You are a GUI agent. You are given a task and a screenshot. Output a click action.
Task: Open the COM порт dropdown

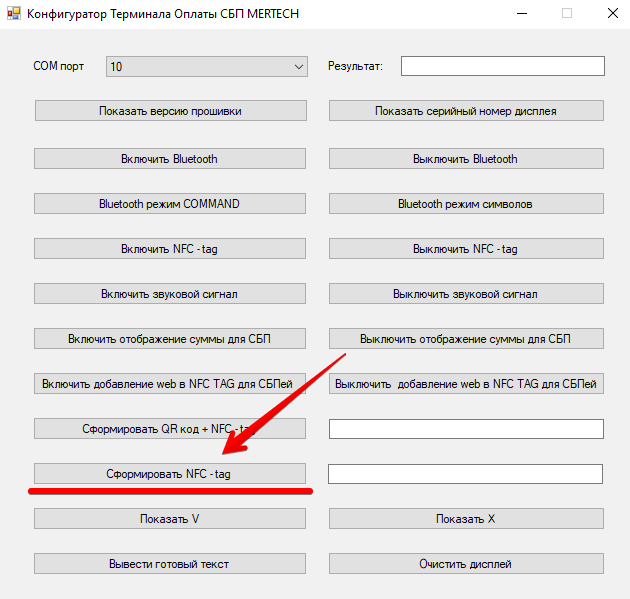tap(207, 66)
